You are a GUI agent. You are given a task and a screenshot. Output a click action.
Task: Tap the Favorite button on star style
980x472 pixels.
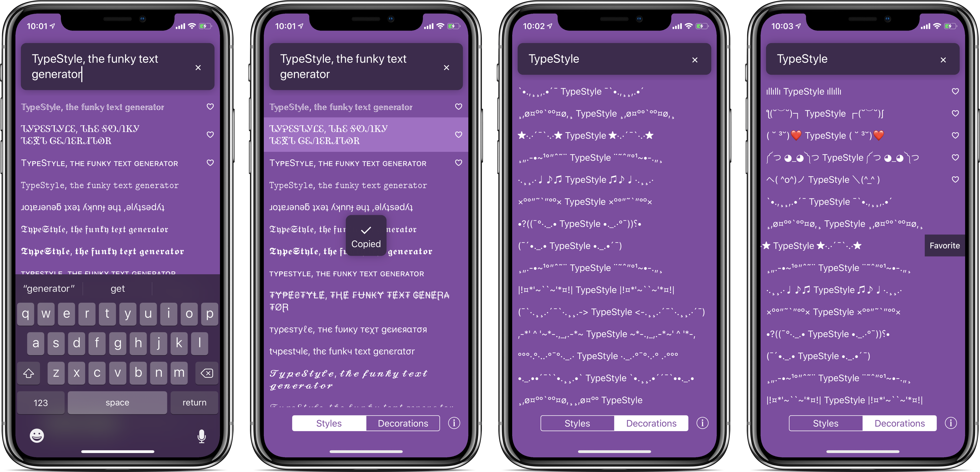(x=943, y=245)
